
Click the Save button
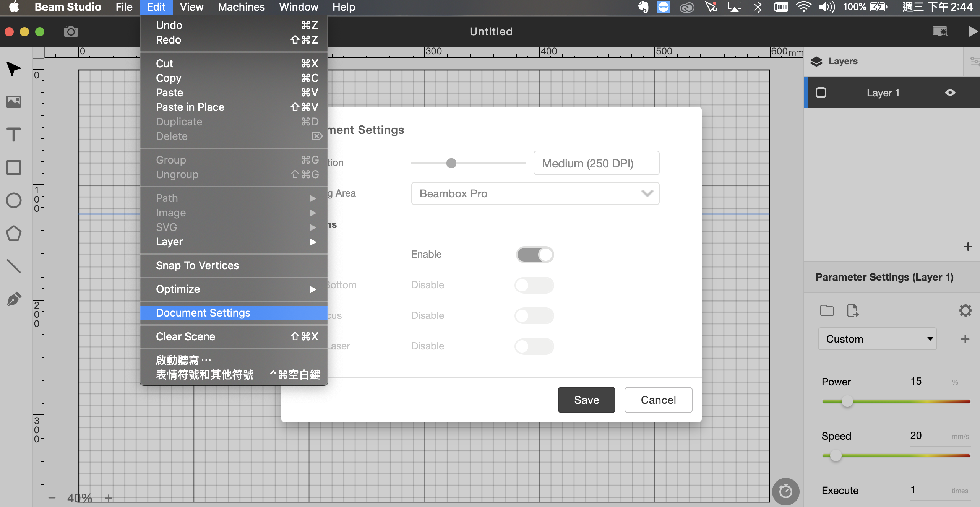(586, 400)
